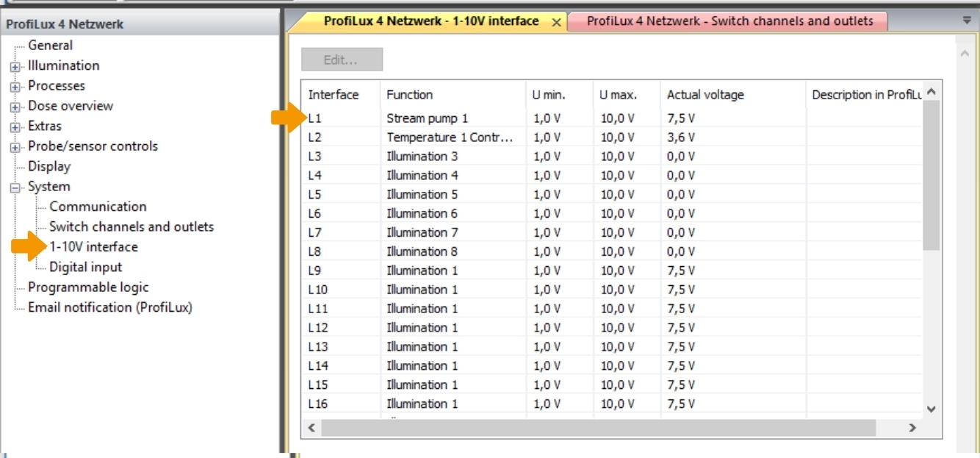Click Illumination label in the tree

pyautogui.click(x=63, y=65)
